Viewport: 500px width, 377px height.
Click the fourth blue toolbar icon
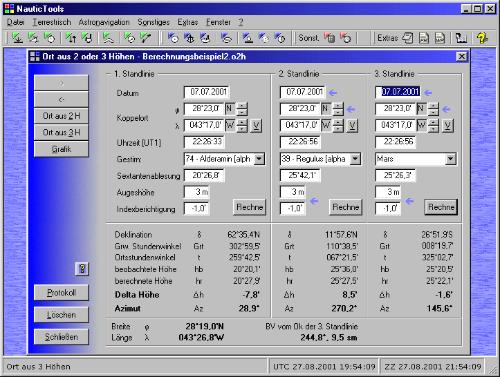pos(226,38)
